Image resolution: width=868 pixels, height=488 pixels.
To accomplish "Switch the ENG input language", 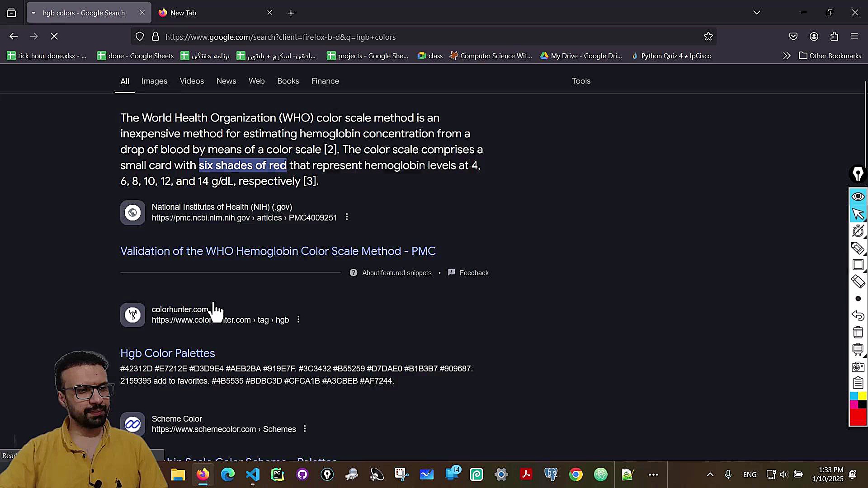I will tap(750, 474).
